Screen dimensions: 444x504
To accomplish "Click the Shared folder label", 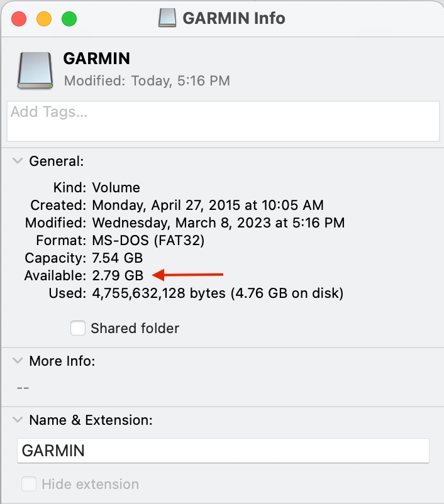I will pos(135,328).
